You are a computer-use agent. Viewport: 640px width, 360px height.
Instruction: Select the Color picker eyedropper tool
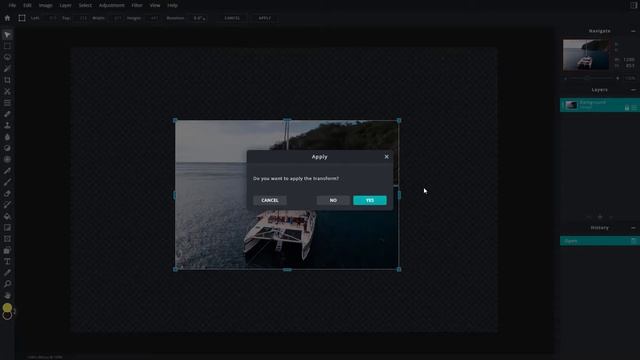pos(7,273)
